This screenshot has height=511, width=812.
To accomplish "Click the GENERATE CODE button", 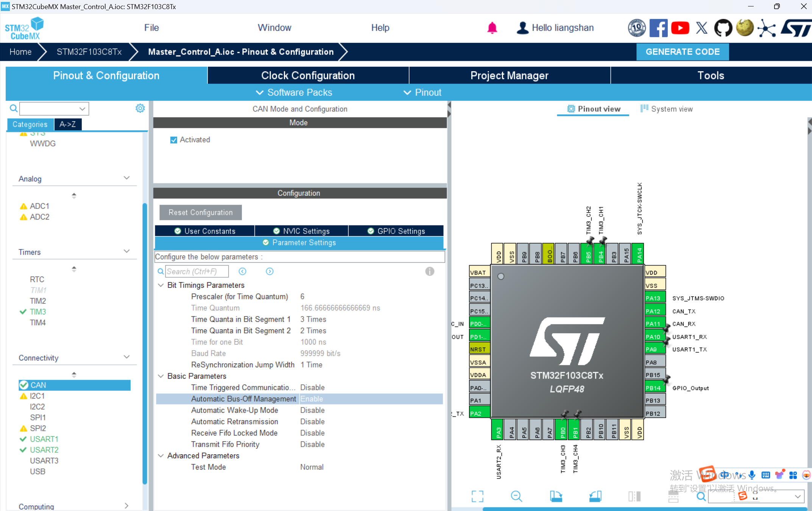I will [x=682, y=52].
